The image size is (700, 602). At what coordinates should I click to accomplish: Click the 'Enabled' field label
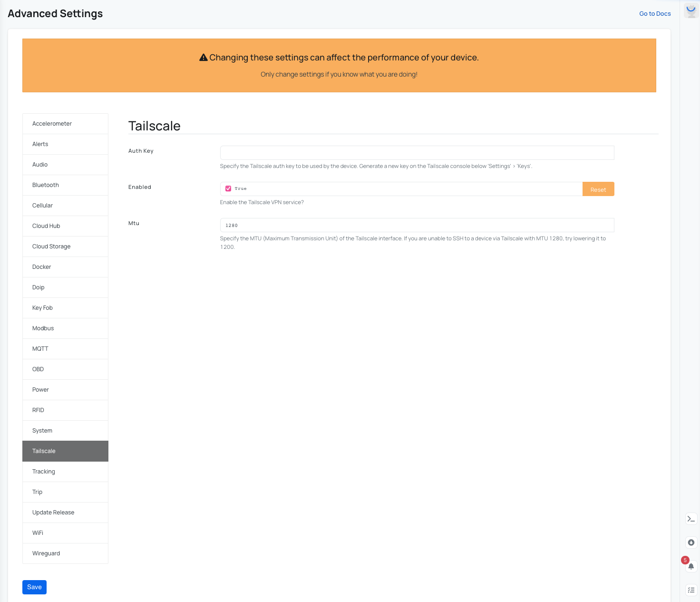click(140, 187)
